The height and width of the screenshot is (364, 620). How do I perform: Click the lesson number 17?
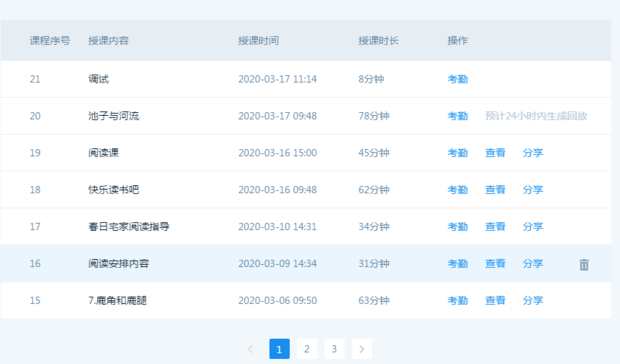point(35,226)
